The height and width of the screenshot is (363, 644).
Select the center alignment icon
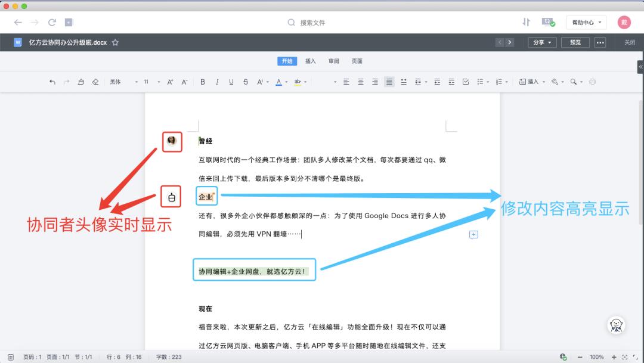pyautogui.click(x=360, y=82)
